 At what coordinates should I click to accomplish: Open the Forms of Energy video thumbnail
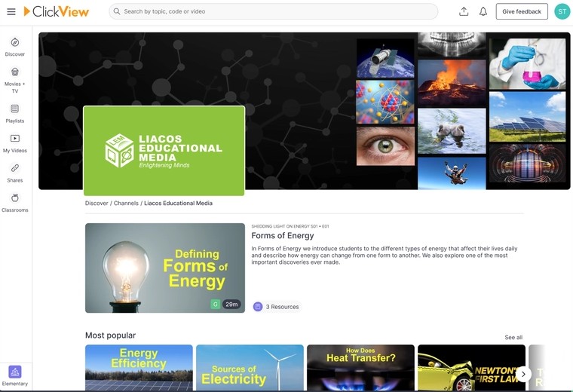pyautogui.click(x=165, y=268)
